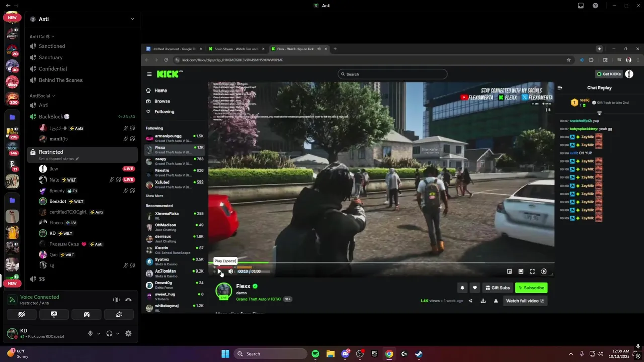Reload the Kick page in Chrome
The width and height of the screenshot is (644, 362).
[x=166, y=60]
